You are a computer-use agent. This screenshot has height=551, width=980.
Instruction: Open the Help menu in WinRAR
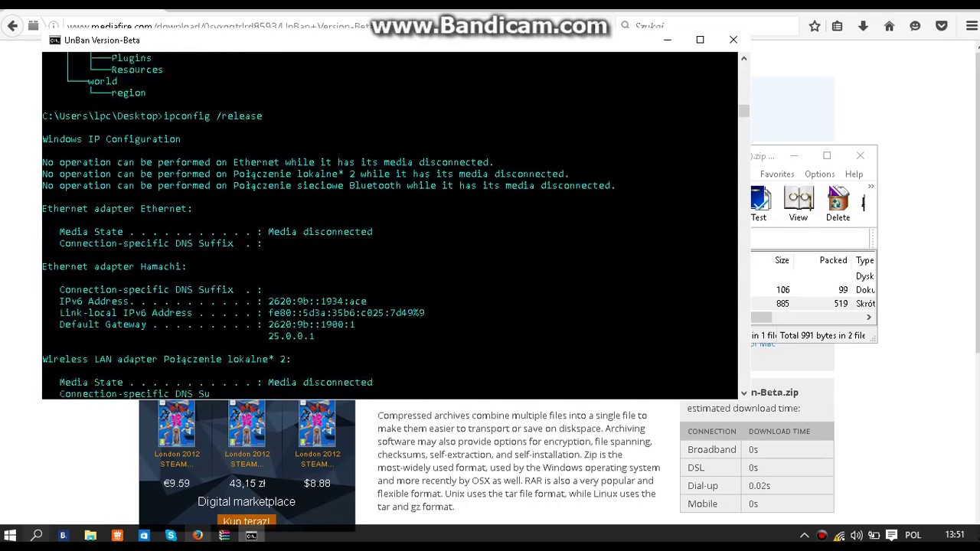coord(854,174)
